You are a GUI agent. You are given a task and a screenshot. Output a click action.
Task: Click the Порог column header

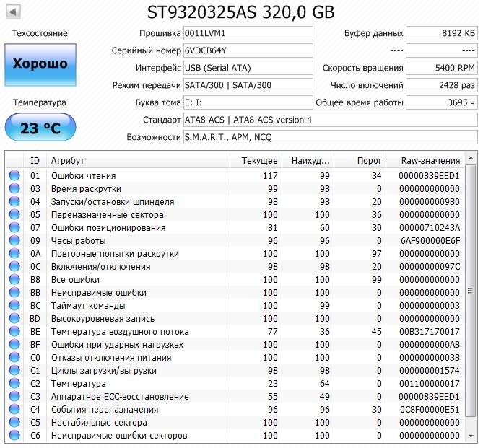tap(360, 160)
